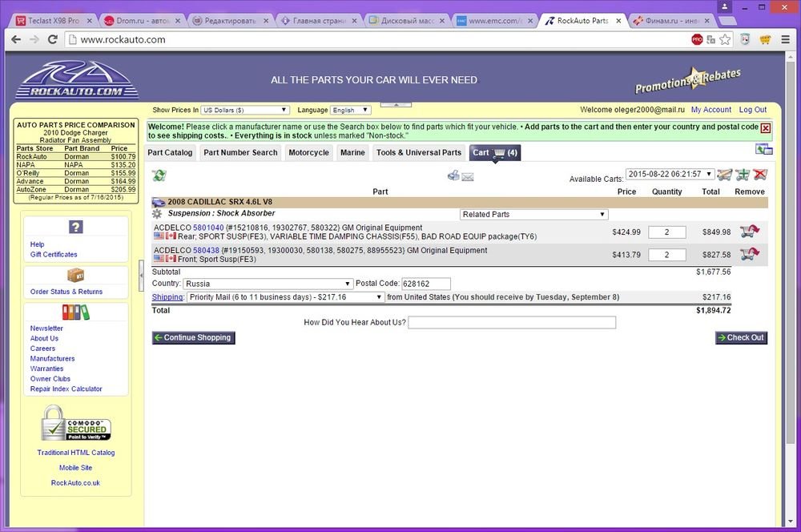Click the print cart printer icon

[x=453, y=175]
